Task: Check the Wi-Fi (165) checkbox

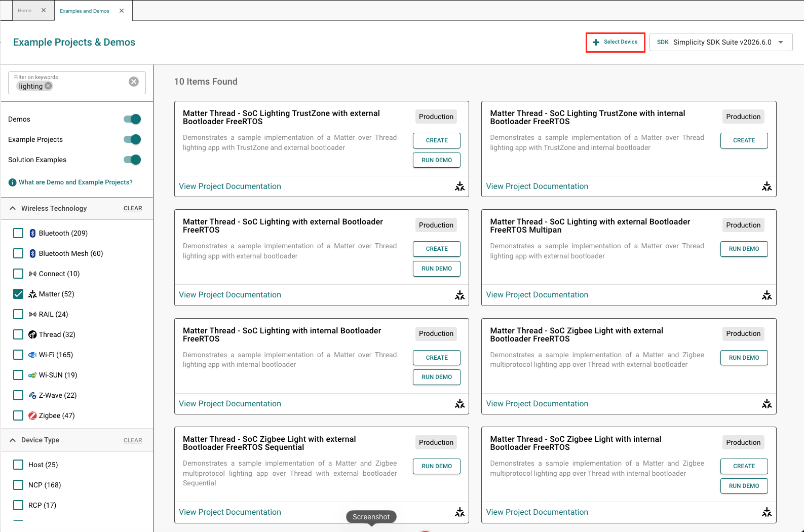Action: (18, 355)
